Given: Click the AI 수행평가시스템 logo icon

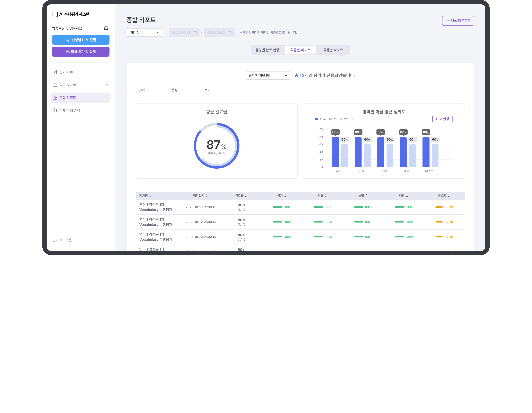Looking at the screenshot, I should point(55,14).
